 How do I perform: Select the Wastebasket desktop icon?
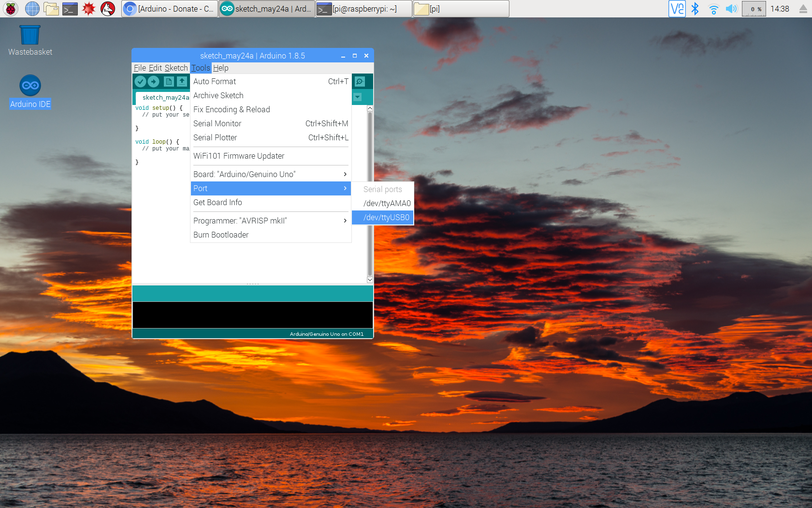coord(30,41)
